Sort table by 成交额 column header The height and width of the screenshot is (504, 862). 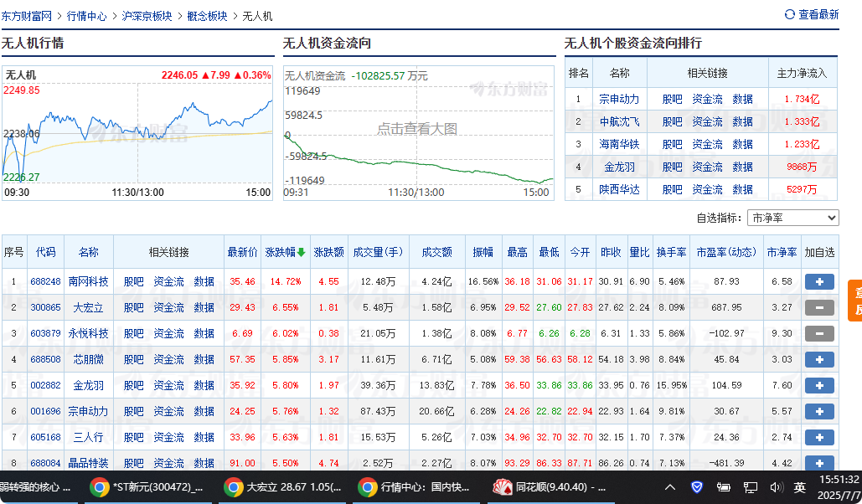click(437, 252)
